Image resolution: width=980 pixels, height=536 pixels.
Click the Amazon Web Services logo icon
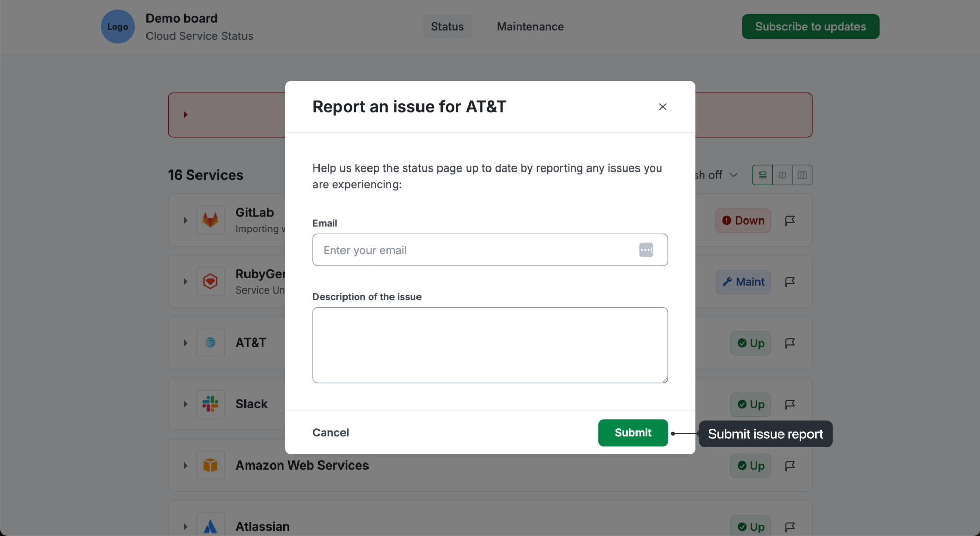(x=210, y=466)
